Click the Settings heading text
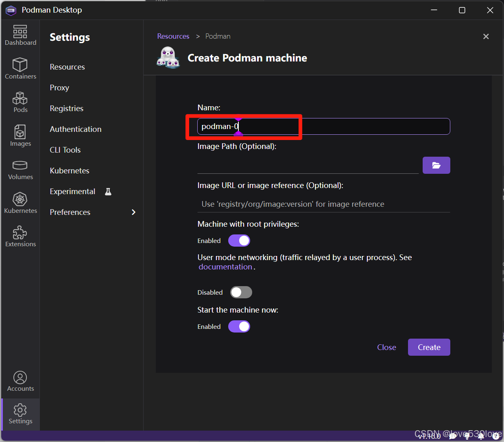 coord(70,37)
